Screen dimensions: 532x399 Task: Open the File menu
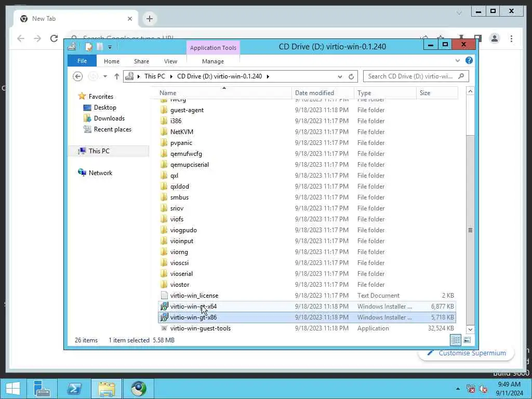82,61
